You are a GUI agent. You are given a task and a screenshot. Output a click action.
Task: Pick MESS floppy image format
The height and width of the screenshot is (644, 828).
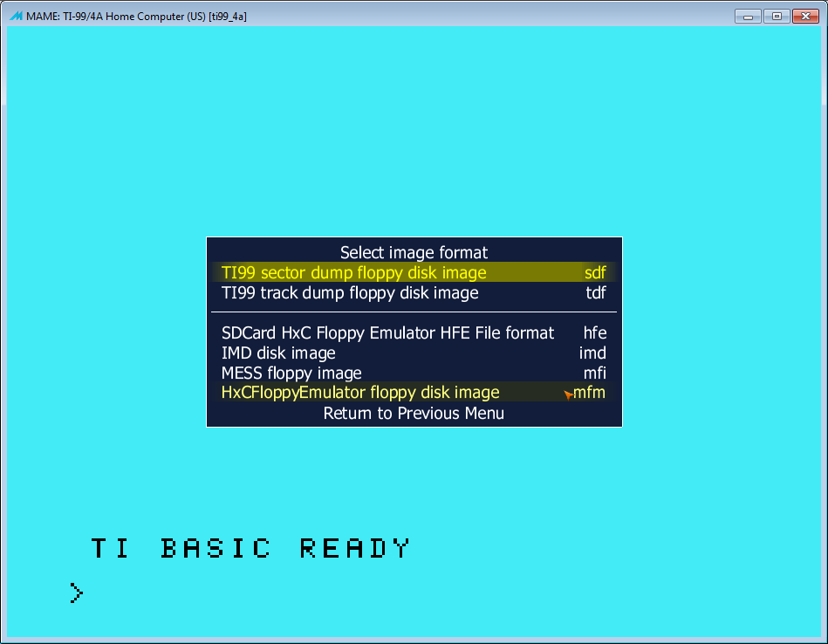coord(414,373)
